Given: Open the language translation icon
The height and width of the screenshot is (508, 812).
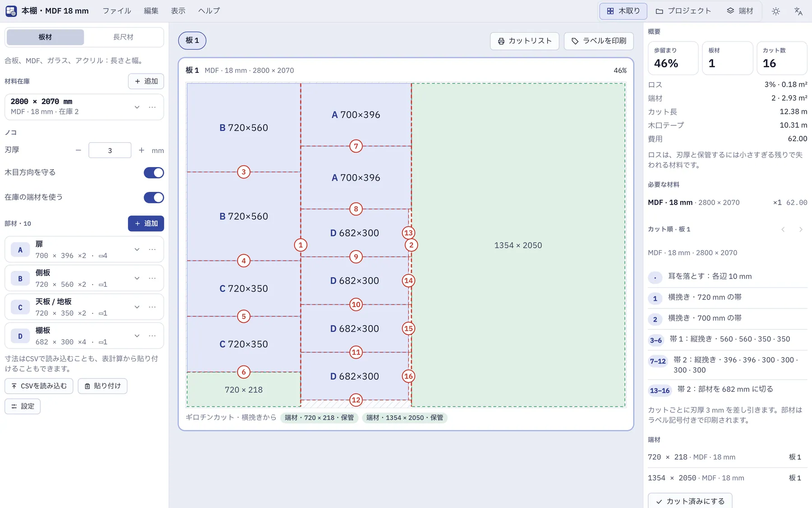Looking at the screenshot, I should [798, 11].
